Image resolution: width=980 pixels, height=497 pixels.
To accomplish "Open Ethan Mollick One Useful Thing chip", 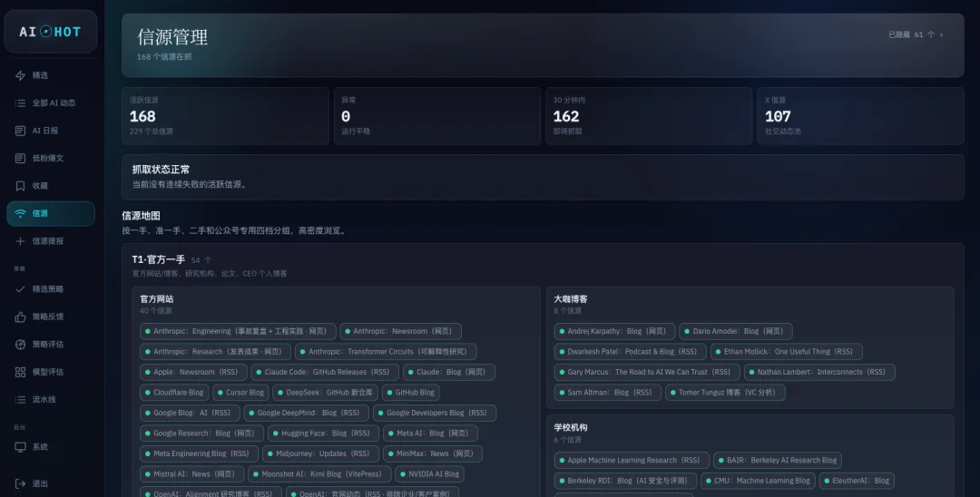I will point(786,352).
